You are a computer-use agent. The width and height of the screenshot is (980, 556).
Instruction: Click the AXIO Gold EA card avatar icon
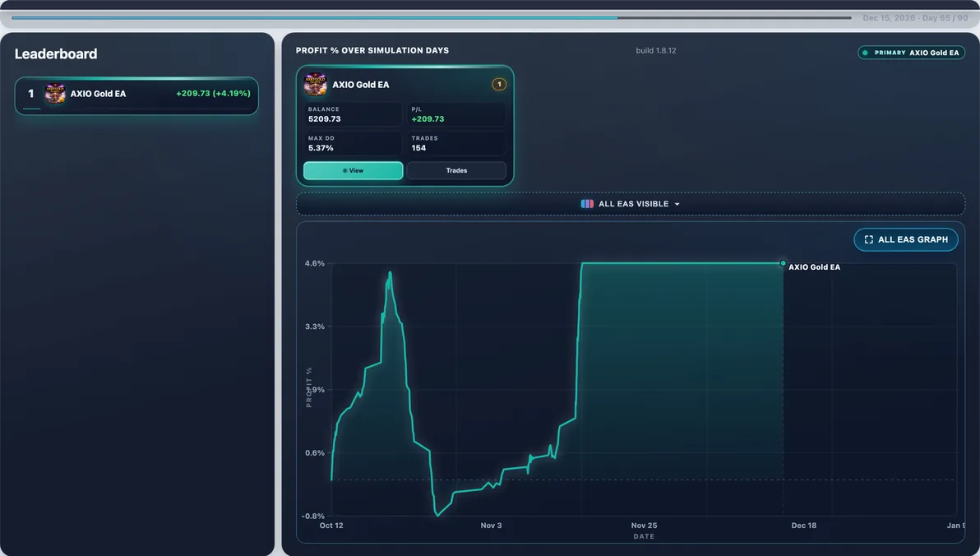coord(315,85)
